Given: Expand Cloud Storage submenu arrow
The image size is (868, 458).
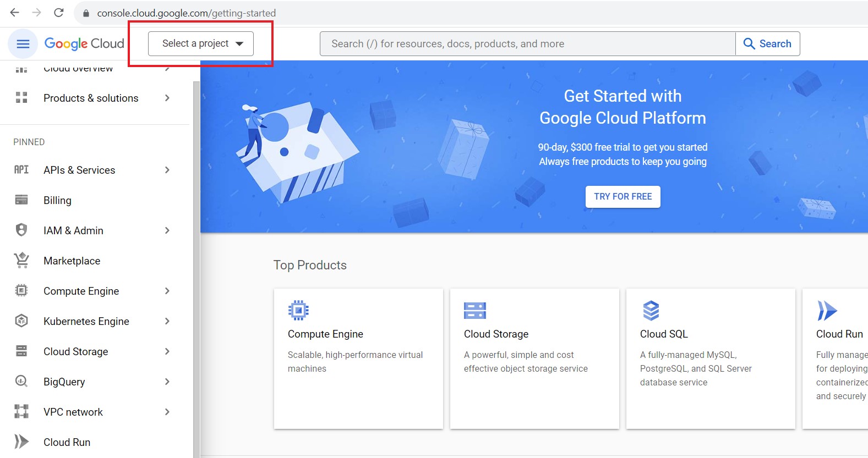Looking at the screenshot, I should click(167, 351).
